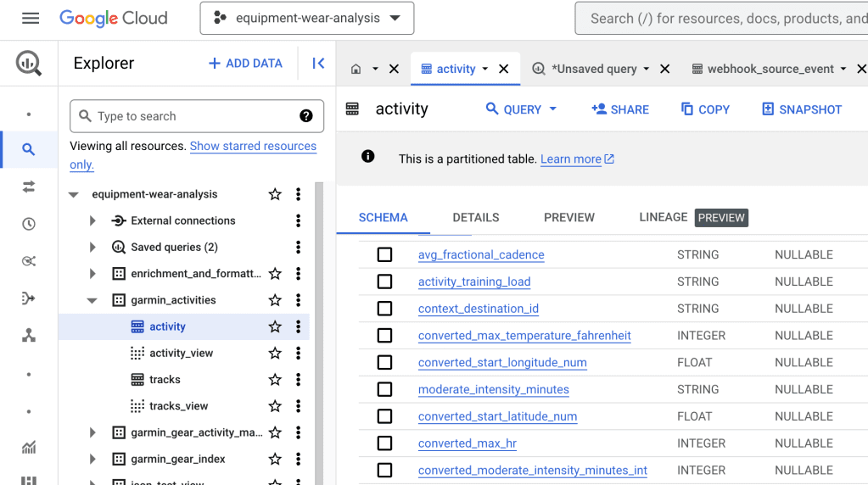Click the SHARE button
This screenshot has height=485, width=868.
620,109
